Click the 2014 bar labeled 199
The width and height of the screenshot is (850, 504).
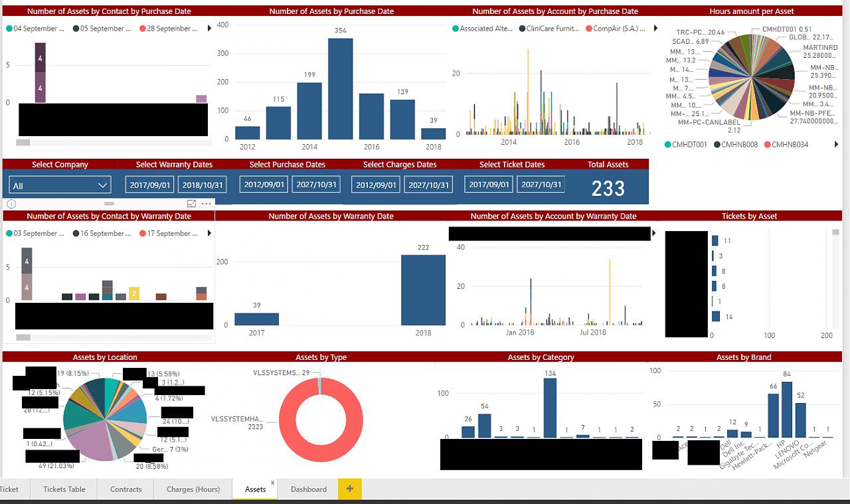pyautogui.click(x=309, y=110)
